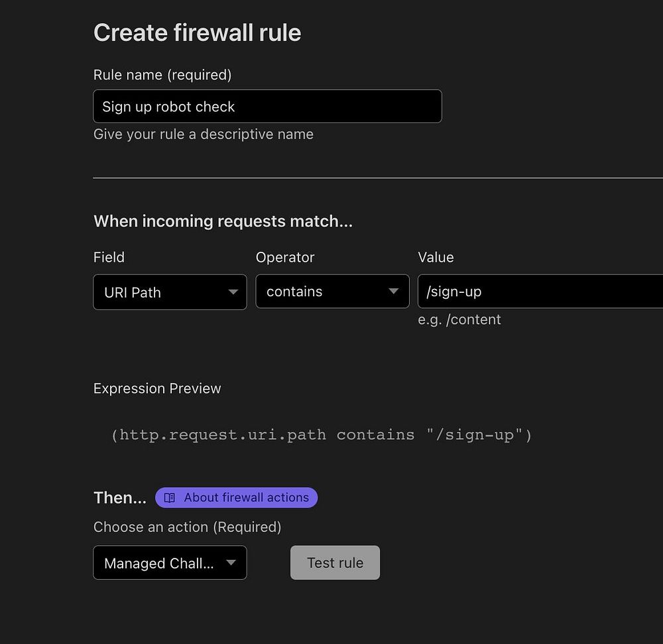Expand the 'contains' operator dropdown
This screenshot has width=663, height=644.
point(332,292)
